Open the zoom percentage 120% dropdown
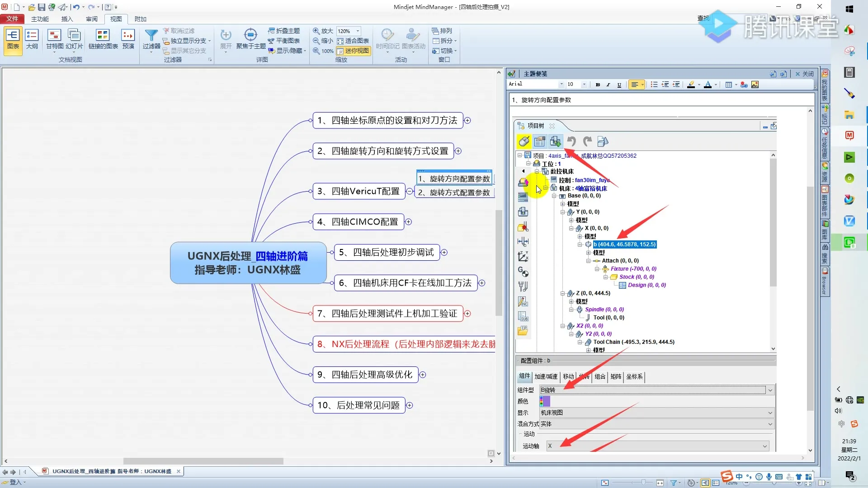 point(358,31)
